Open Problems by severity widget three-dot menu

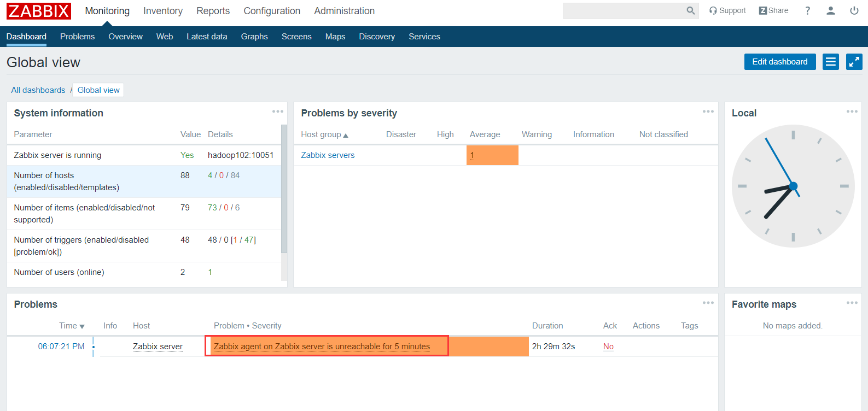click(708, 111)
